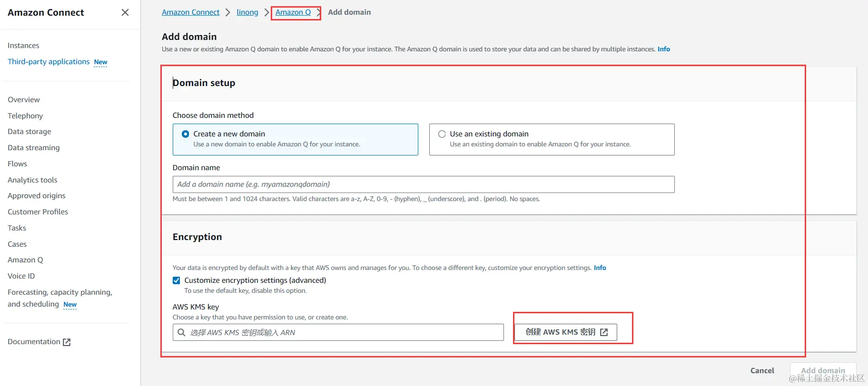Image resolution: width=868 pixels, height=386 pixels.
Task: Click the New badge beside scheduling
Action: pos(70,305)
